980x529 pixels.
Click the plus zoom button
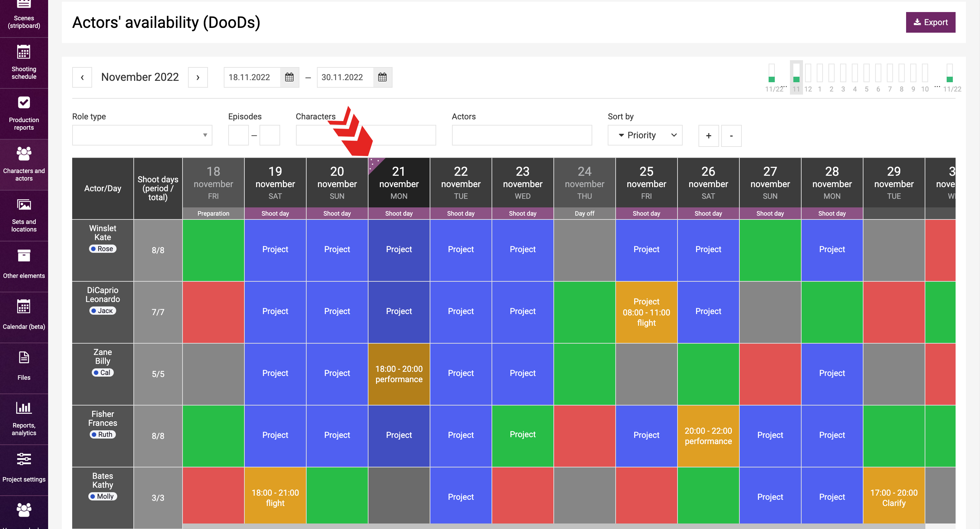pyautogui.click(x=708, y=136)
